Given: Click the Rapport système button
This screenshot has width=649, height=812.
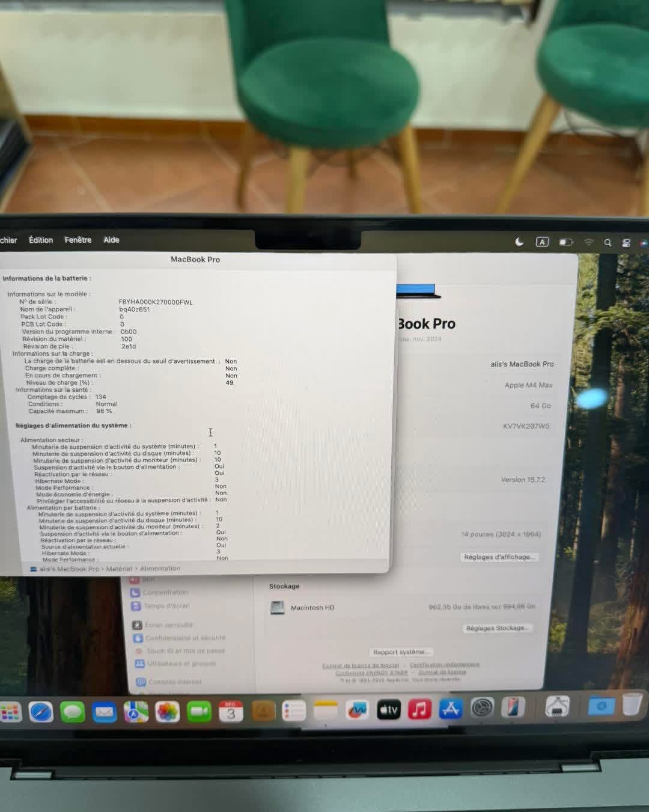Looking at the screenshot, I should tap(401, 652).
